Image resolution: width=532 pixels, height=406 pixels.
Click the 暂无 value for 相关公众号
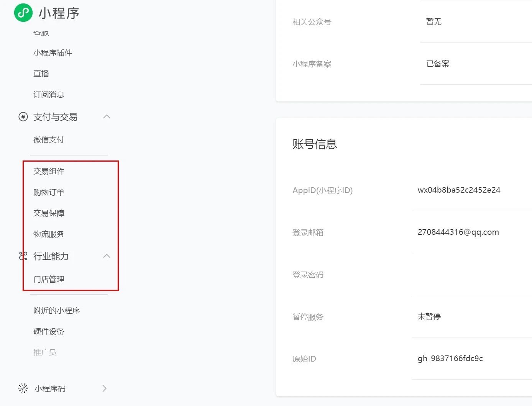[x=434, y=21]
